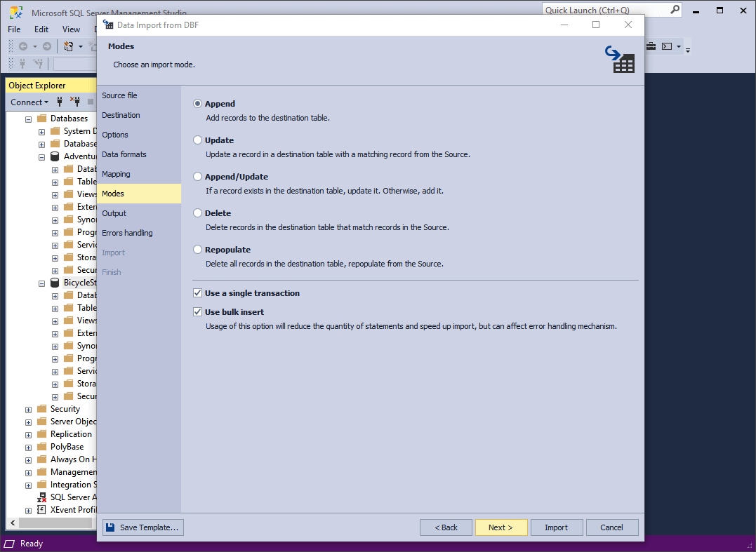Click the SQL Server Agent icon
Image resolution: width=756 pixels, height=552 pixels.
[41, 497]
